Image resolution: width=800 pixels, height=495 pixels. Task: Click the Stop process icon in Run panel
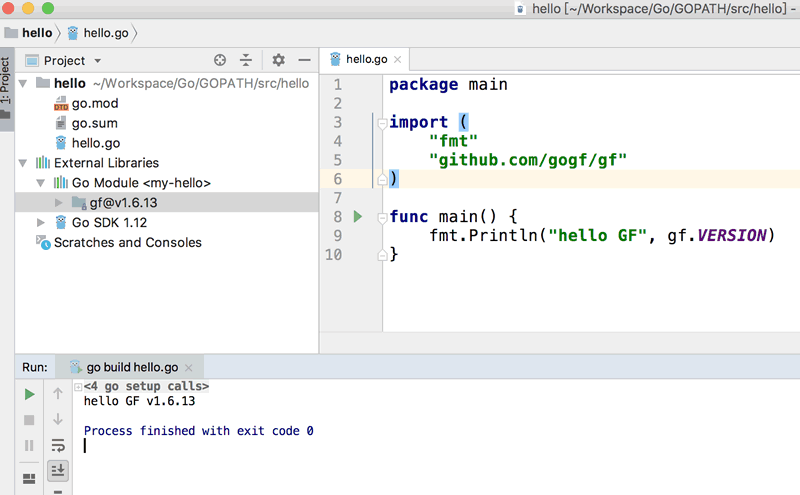click(x=29, y=420)
